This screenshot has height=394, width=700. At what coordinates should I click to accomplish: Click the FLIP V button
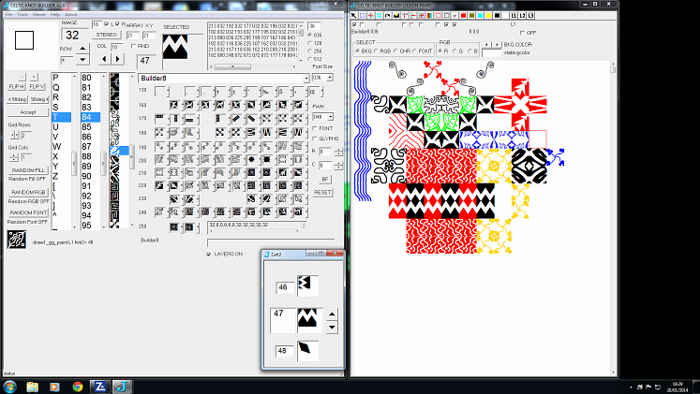point(37,87)
